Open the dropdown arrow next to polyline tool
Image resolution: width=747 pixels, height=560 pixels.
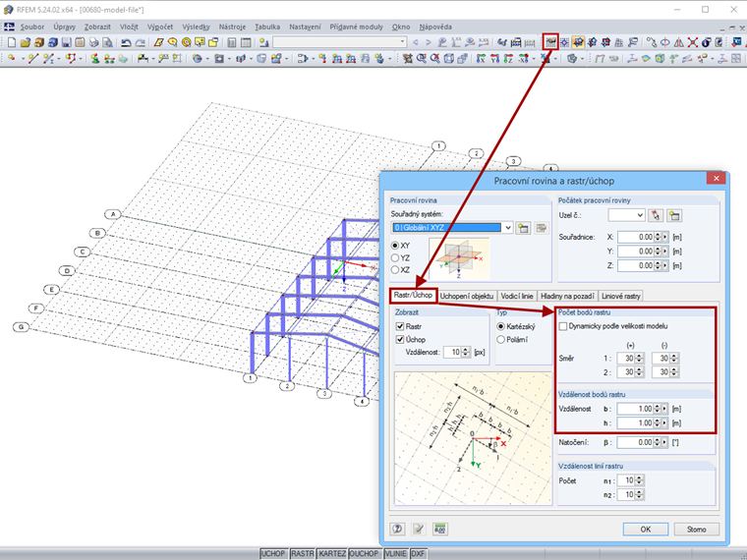click(80, 59)
